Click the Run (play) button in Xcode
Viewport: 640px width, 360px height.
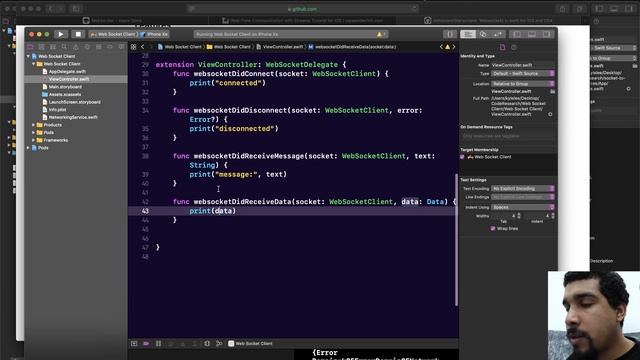60,34
